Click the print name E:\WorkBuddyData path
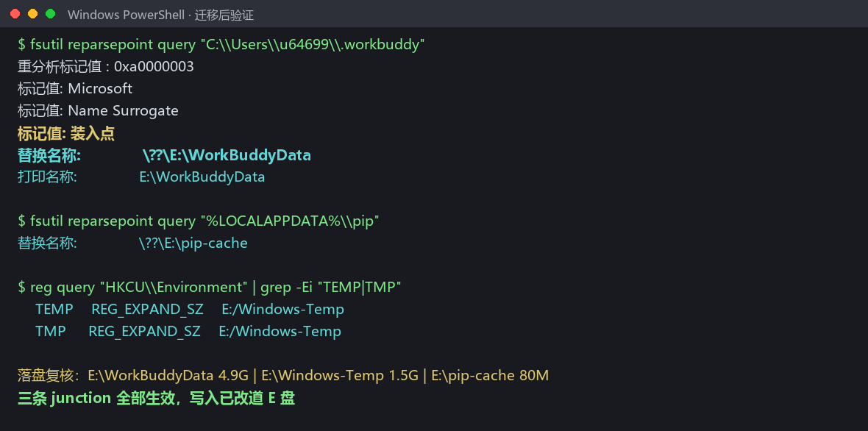This screenshot has width=868, height=431. (x=202, y=177)
